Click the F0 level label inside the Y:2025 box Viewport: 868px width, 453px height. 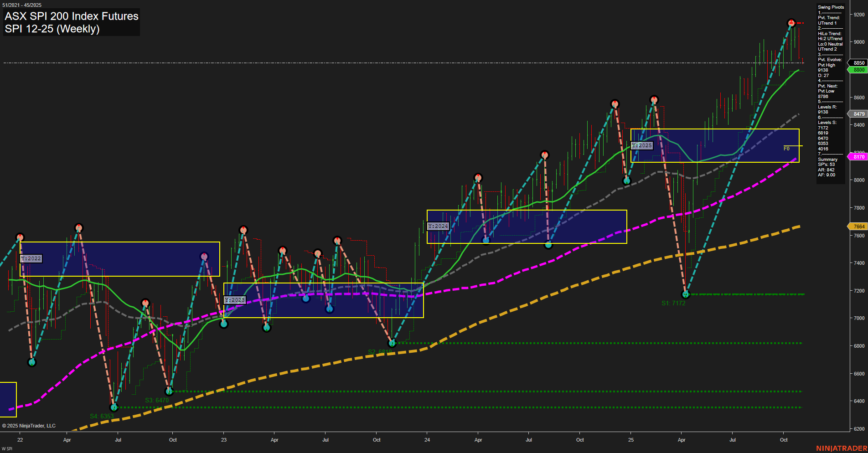785,147
